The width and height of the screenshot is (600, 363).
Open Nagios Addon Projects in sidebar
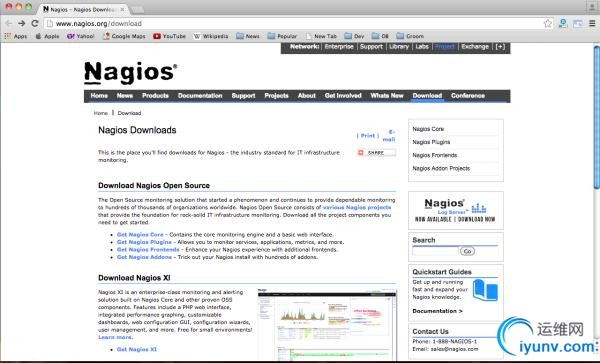point(441,168)
